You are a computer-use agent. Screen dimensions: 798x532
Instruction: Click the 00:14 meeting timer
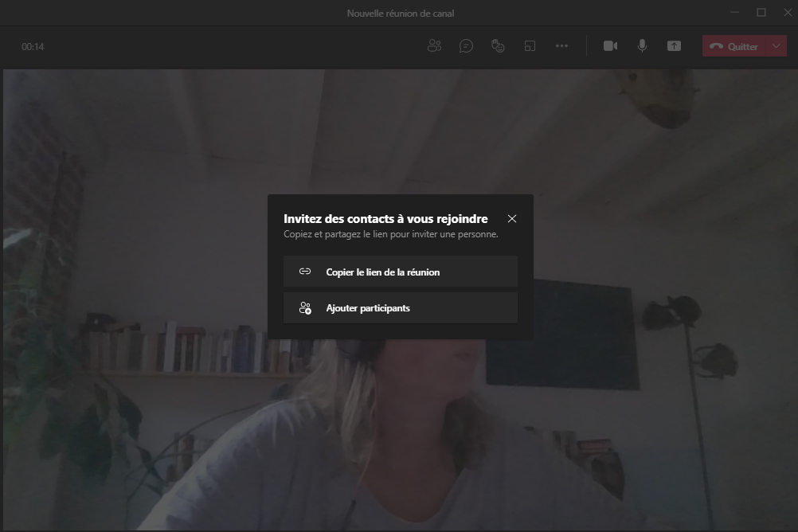coord(33,47)
